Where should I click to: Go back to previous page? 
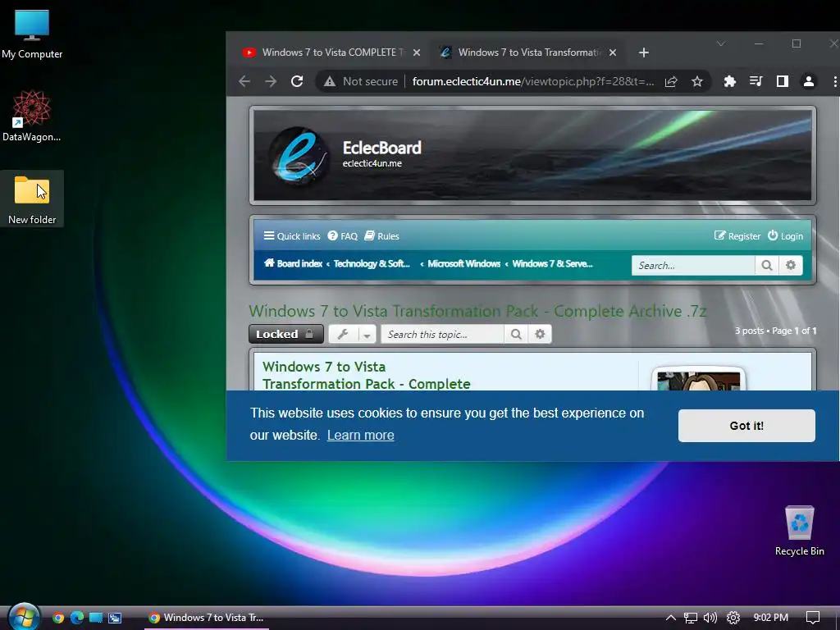(x=244, y=81)
